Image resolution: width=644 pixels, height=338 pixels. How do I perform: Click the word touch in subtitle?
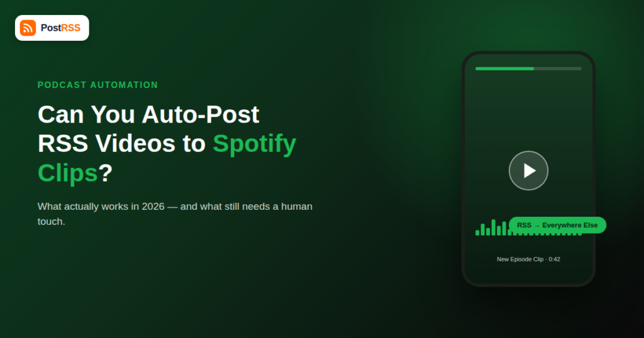pyautogui.click(x=52, y=222)
